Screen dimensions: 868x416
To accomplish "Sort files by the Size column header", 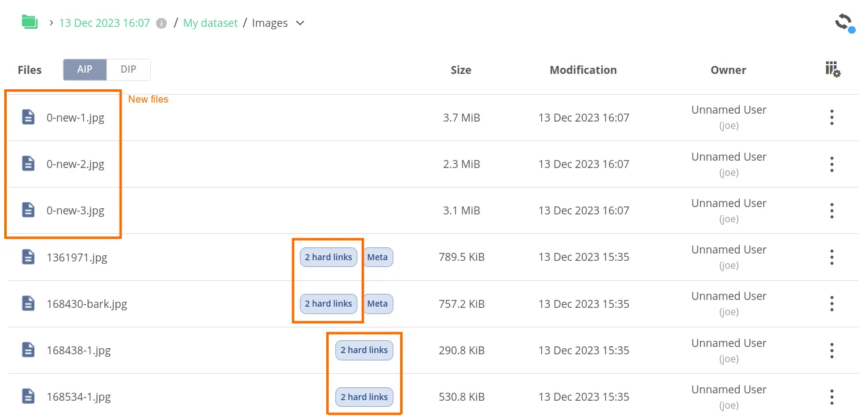I will coord(461,70).
